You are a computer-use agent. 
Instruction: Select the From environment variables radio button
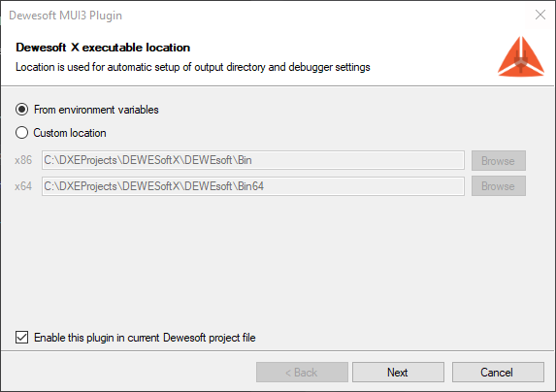click(x=21, y=110)
